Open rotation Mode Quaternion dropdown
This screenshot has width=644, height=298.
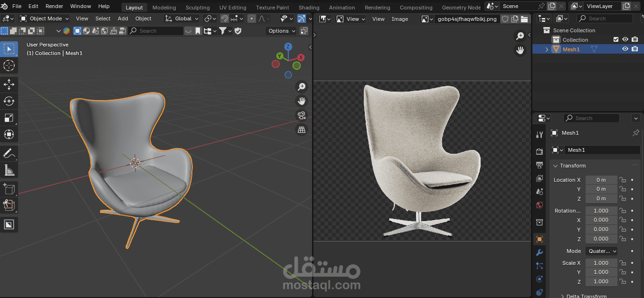(602, 251)
